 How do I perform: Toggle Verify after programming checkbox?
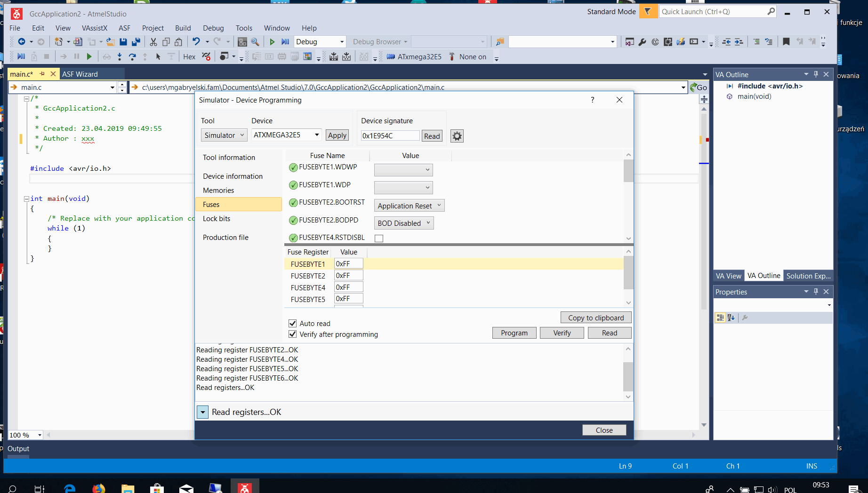[292, 334]
